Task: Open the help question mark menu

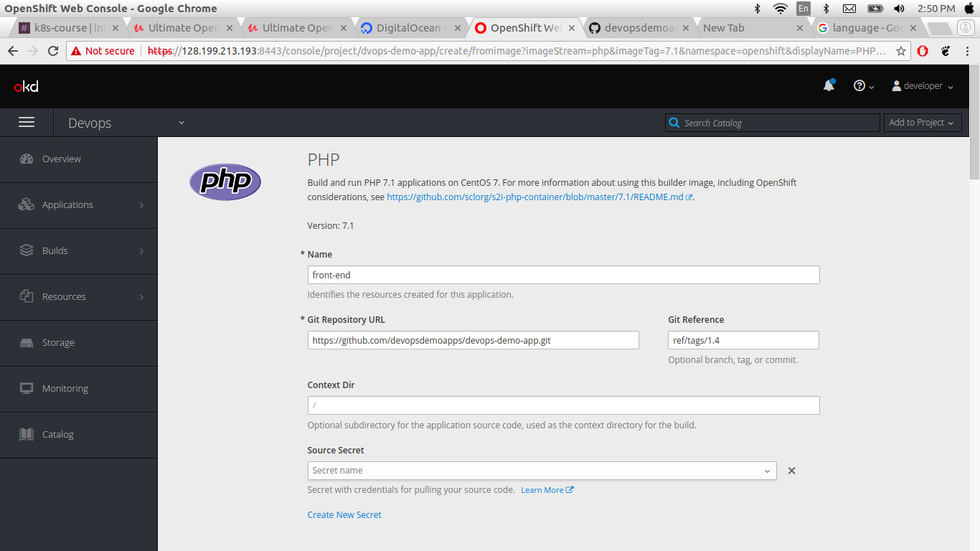Action: (863, 85)
